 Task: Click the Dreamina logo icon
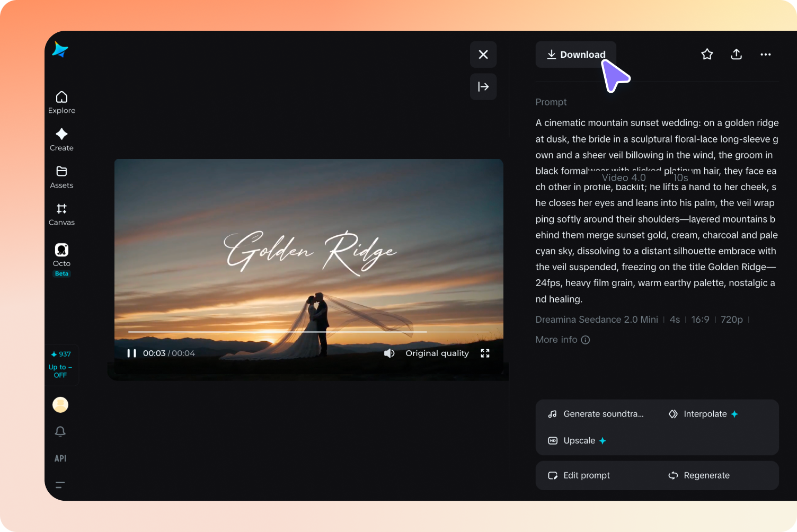(60, 50)
